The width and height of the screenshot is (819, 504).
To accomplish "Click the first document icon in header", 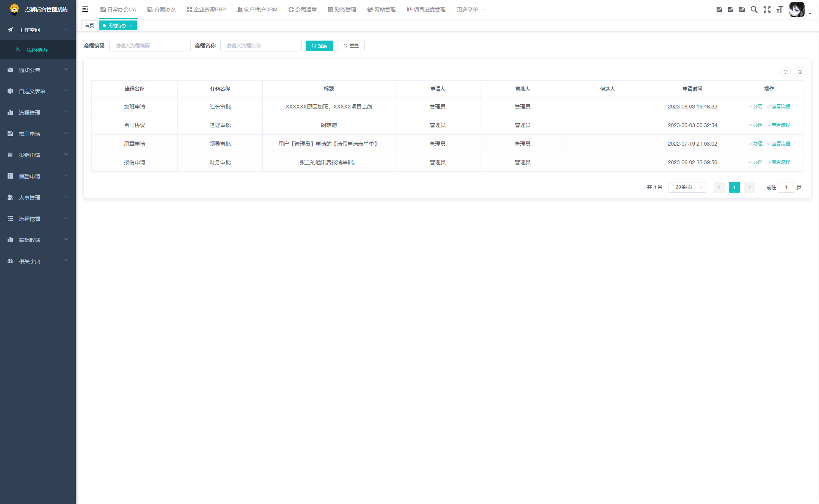I will 719,9.
